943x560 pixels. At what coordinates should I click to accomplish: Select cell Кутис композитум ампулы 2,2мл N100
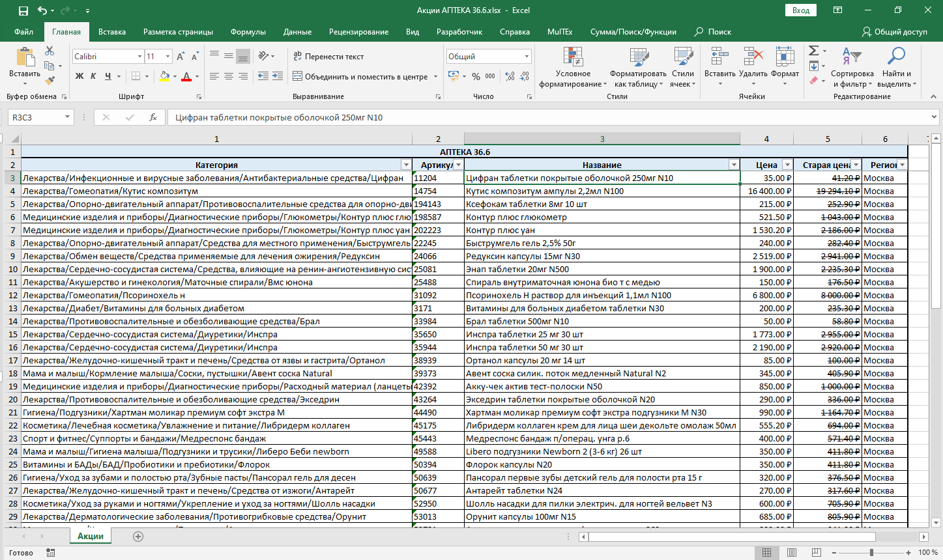[602, 191]
